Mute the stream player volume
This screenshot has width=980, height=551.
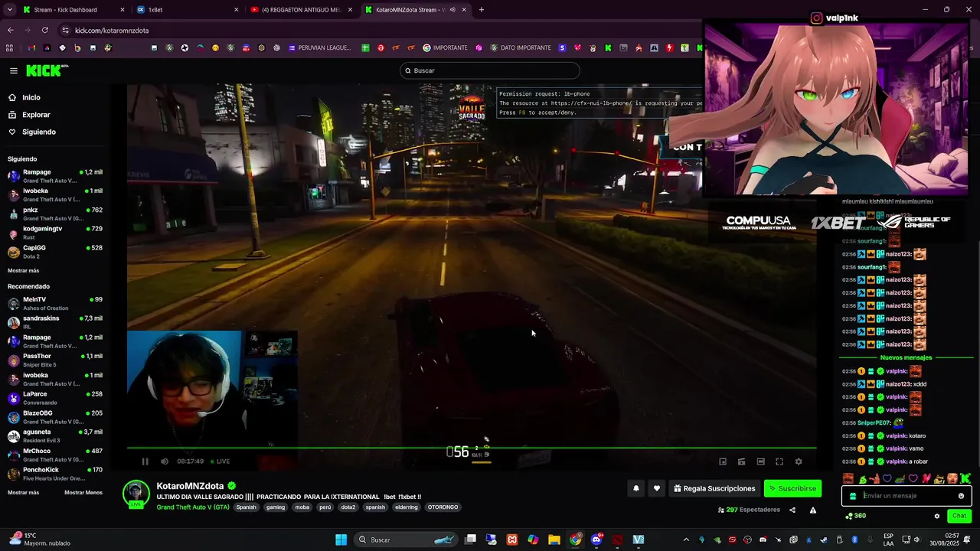pos(165,461)
